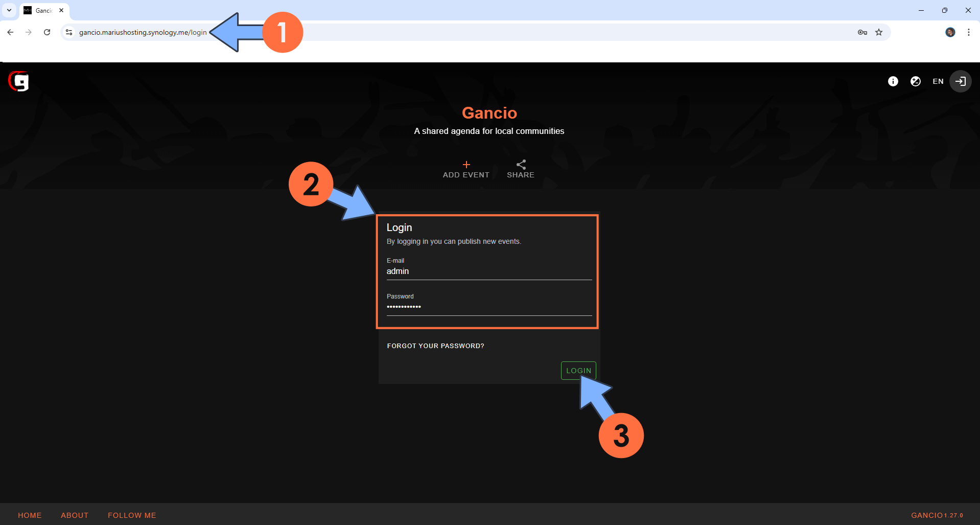
Task: Open the info icon in header
Action: click(893, 81)
